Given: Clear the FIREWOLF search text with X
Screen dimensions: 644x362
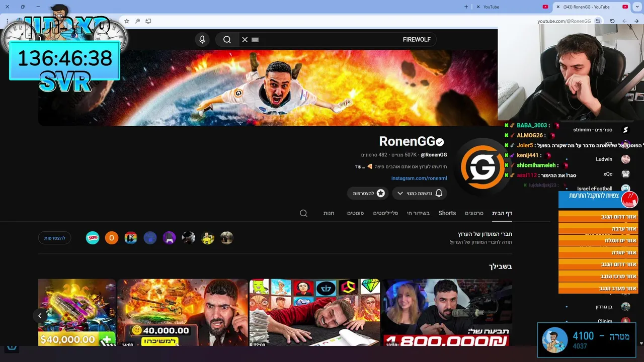Looking at the screenshot, I should [245, 40].
